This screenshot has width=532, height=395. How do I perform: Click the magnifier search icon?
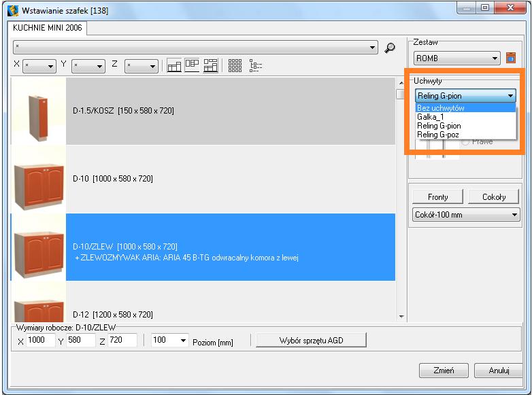tap(390, 48)
